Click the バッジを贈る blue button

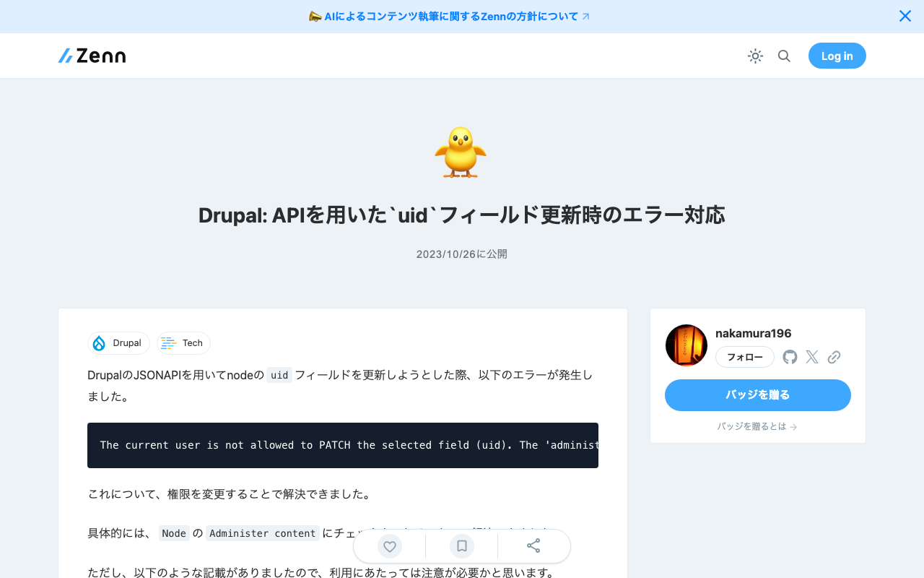[x=757, y=395]
